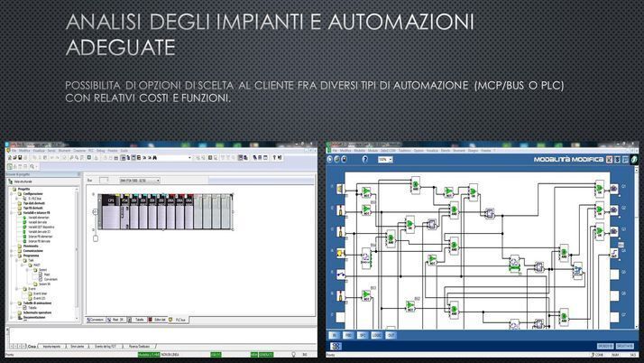Click the FBD diagram vertical scrollbar

637,247
